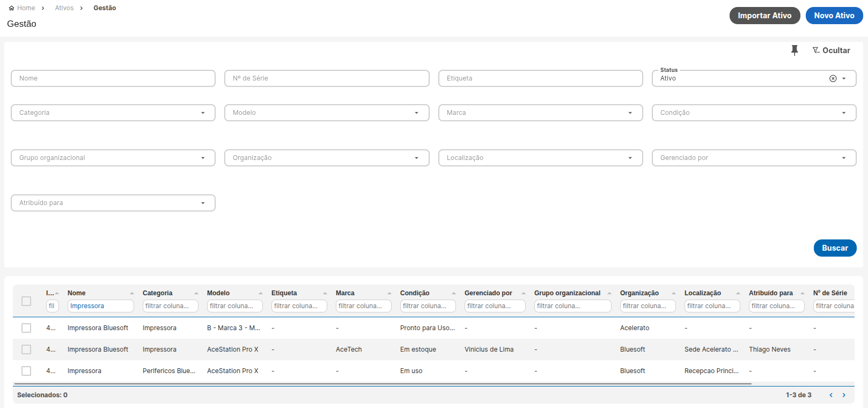This screenshot has height=408, width=868.
Task: Click the home icon in the breadcrumb
Action: pyautogui.click(x=11, y=8)
